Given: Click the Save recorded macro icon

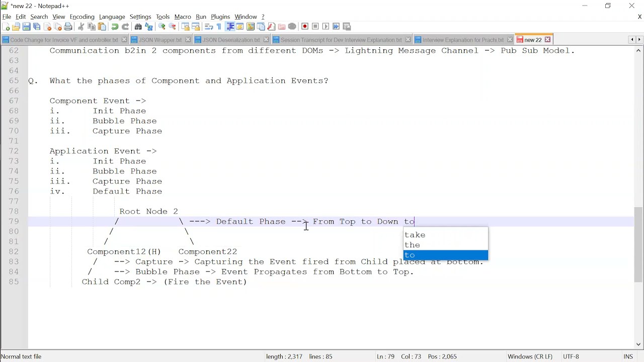Looking at the screenshot, I should click(x=347, y=27).
